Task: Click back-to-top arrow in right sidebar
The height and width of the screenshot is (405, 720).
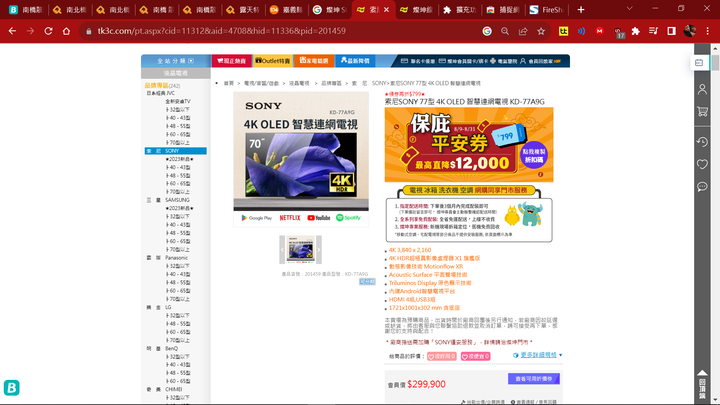Action: click(702, 385)
